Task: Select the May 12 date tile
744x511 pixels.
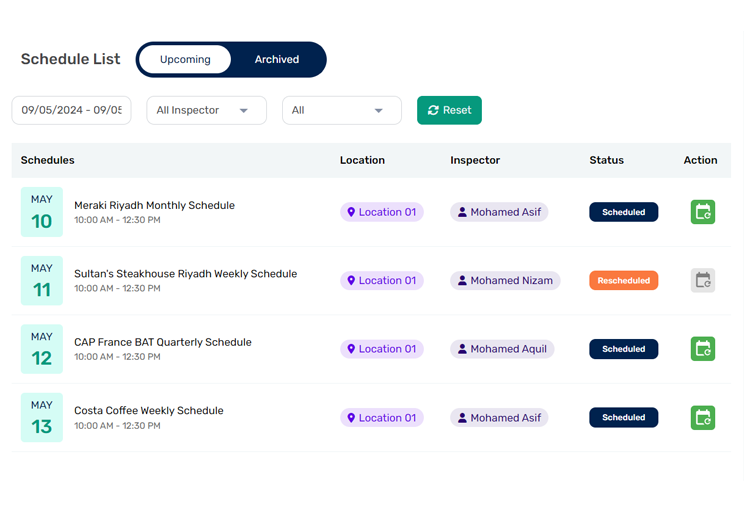Action: click(x=42, y=349)
